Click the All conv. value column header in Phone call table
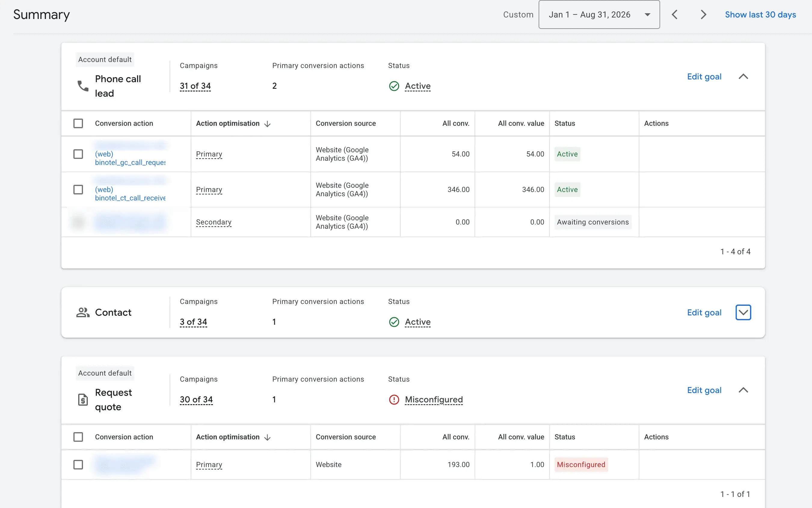The height and width of the screenshot is (508, 812). [521, 123]
